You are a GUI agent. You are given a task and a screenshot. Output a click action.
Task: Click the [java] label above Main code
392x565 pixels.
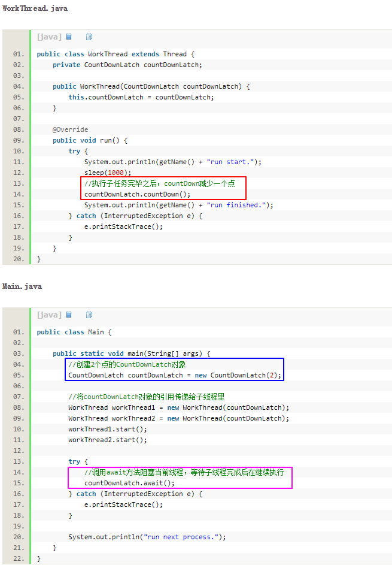coord(49,315)
